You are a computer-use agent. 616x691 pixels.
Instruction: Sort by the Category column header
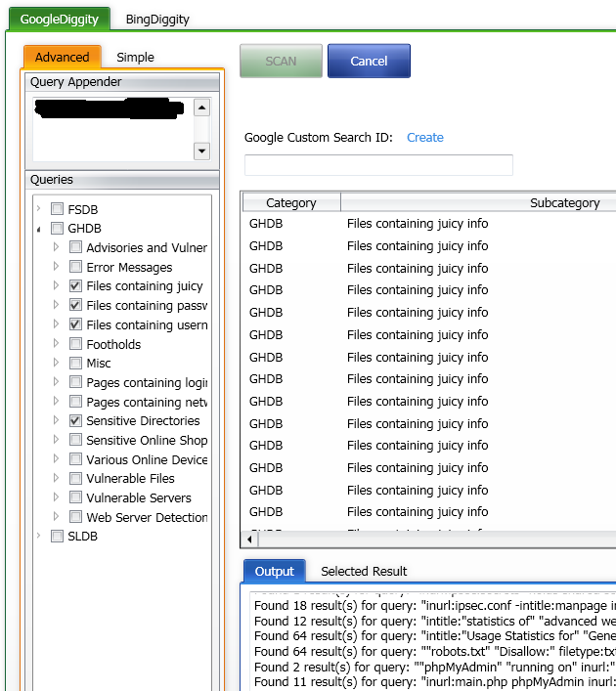(x=291, y=202)
